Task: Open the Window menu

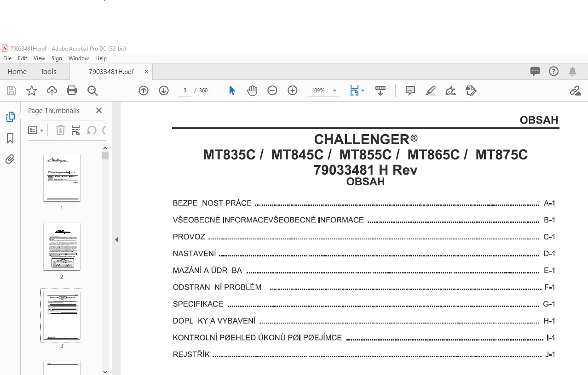Action: pos(79,58)
